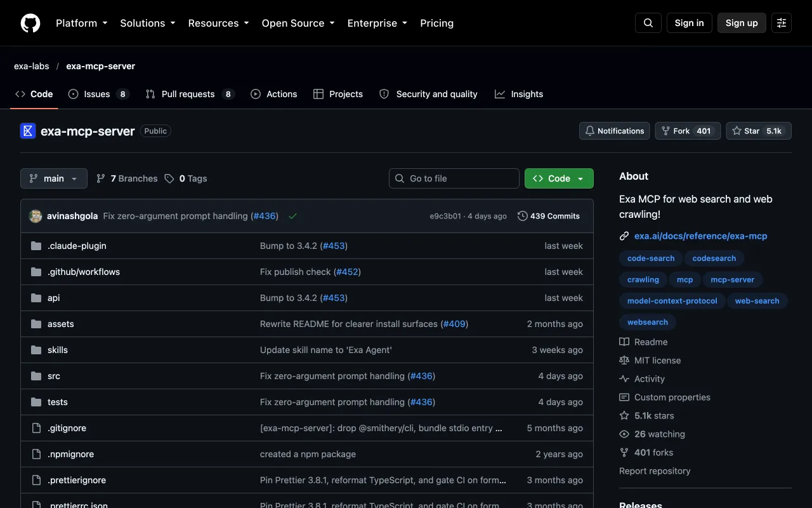Open the tests folder
The width and height of the screenshot is (812, 508).
click(x=58, y=402)
